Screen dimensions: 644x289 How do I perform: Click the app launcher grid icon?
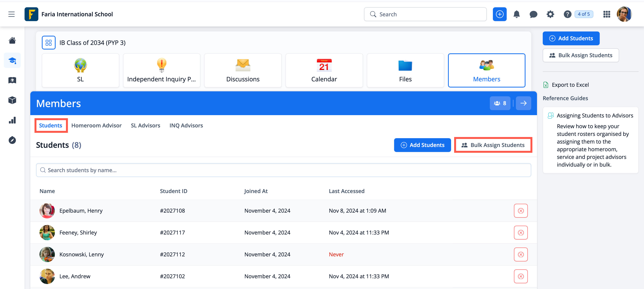click(x=606, y=14)
